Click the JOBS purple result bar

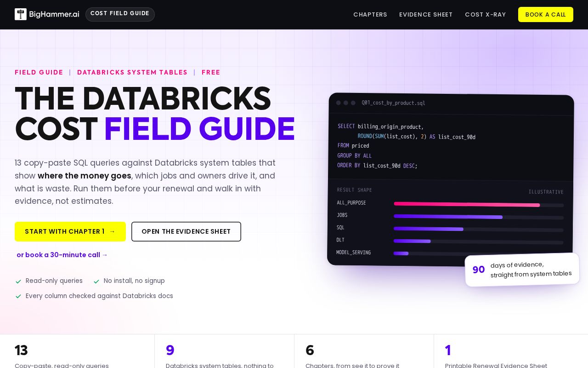coord(448,216)
